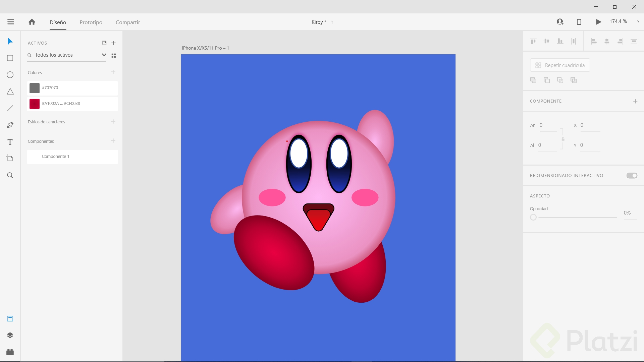644x362 pixels.
Task: Select the Text tool
Action: [10, 141]
